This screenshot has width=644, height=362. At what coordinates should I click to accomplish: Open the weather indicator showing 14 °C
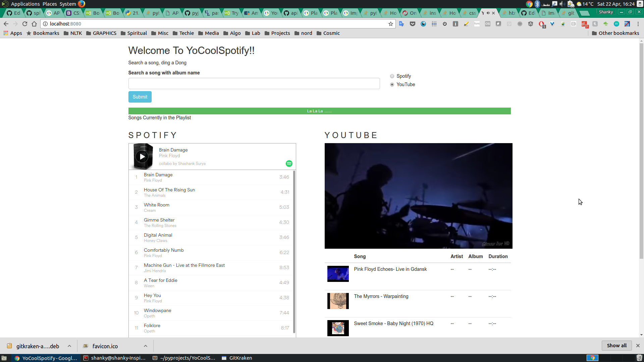point(585,4)
